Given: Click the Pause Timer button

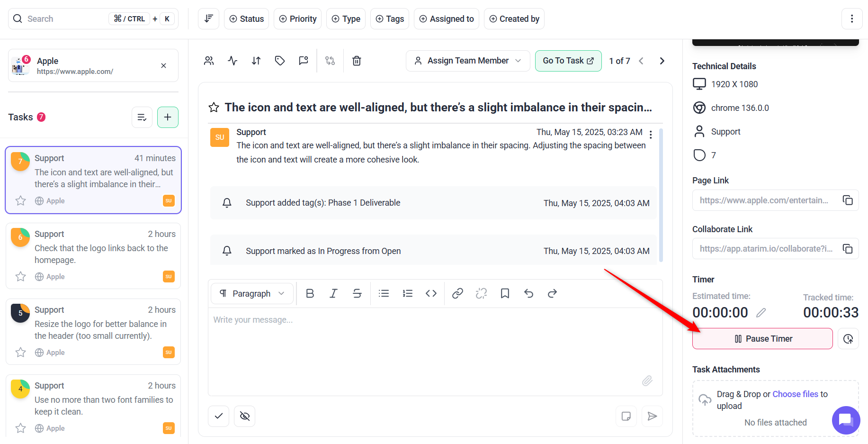Looking at the screenshot, I should pyautogui.click(x=762, y=339).
